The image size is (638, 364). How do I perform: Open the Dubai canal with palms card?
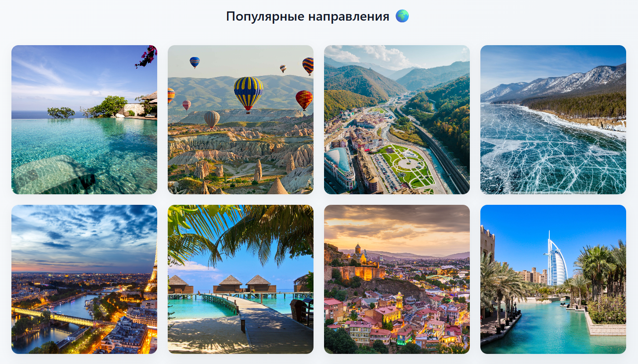click(x=553, y=279)
